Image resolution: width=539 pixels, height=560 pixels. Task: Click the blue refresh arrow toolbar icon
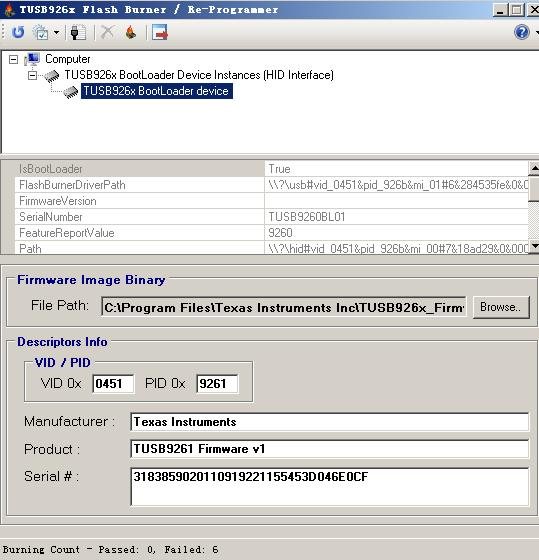(x=18, y=32)
